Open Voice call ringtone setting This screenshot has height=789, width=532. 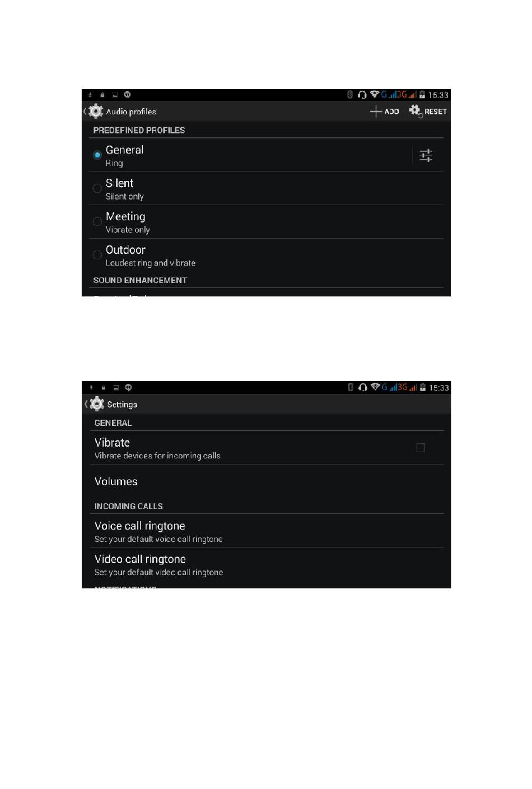[267, 531]
